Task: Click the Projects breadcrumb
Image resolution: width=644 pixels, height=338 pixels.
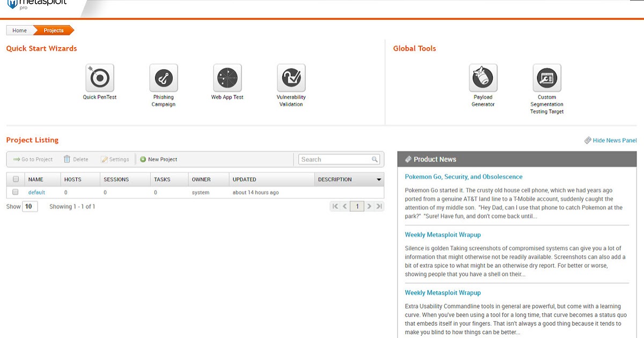Action: (54, 31)
